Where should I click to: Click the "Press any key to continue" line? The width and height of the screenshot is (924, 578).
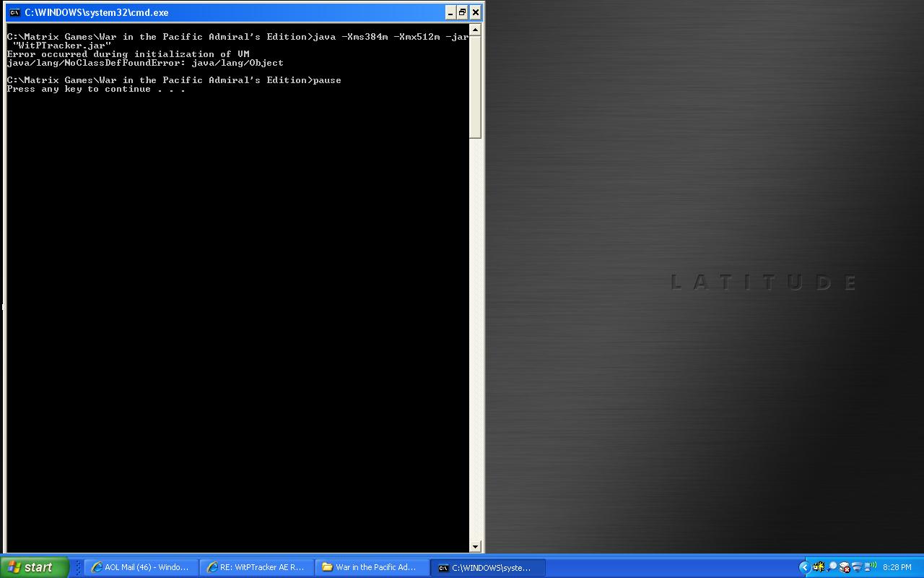[x=96, y=89]
